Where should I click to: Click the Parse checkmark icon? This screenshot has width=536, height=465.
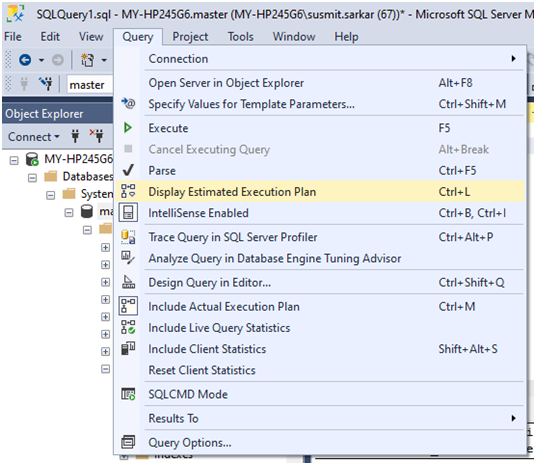tap(128, 170)
